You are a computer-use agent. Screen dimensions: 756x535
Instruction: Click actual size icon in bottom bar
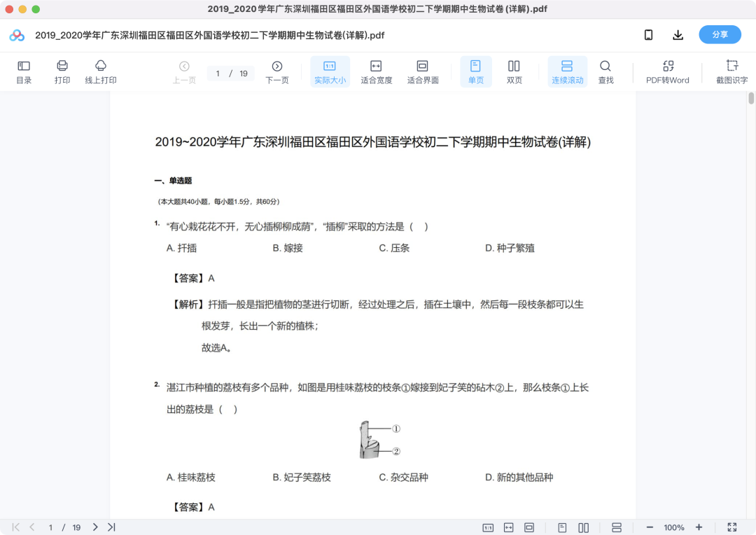(x=488, y=528)
